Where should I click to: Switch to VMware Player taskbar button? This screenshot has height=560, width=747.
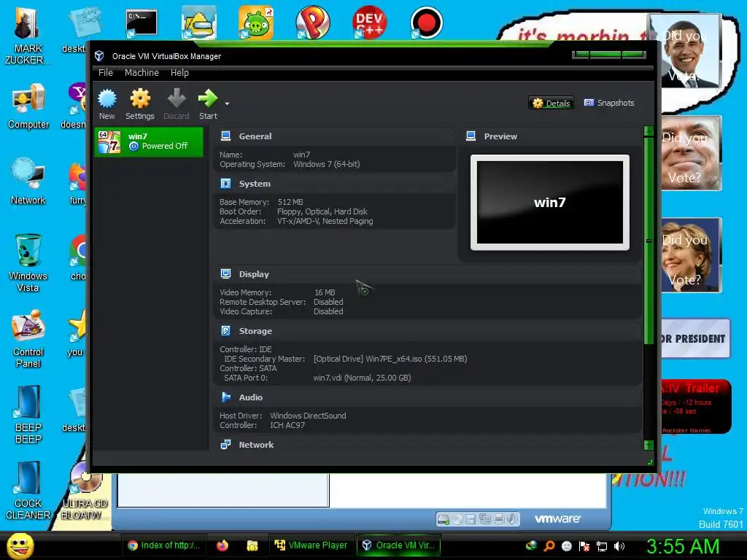tap(311, 545)
